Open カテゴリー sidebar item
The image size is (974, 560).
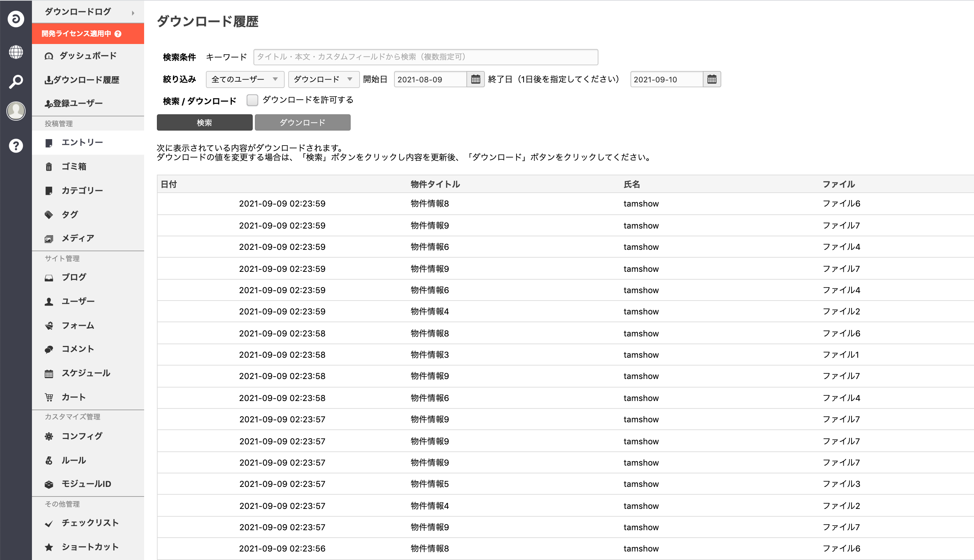88,190
